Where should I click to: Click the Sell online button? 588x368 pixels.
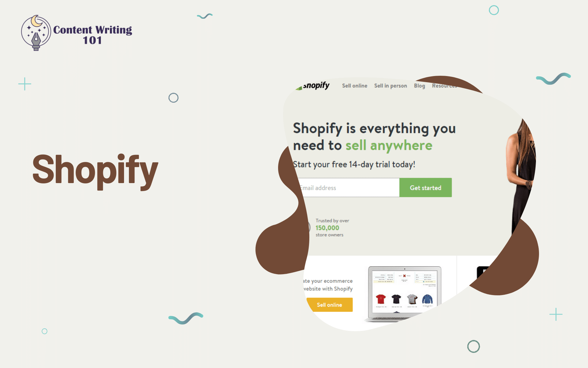[x=330, y=305]
